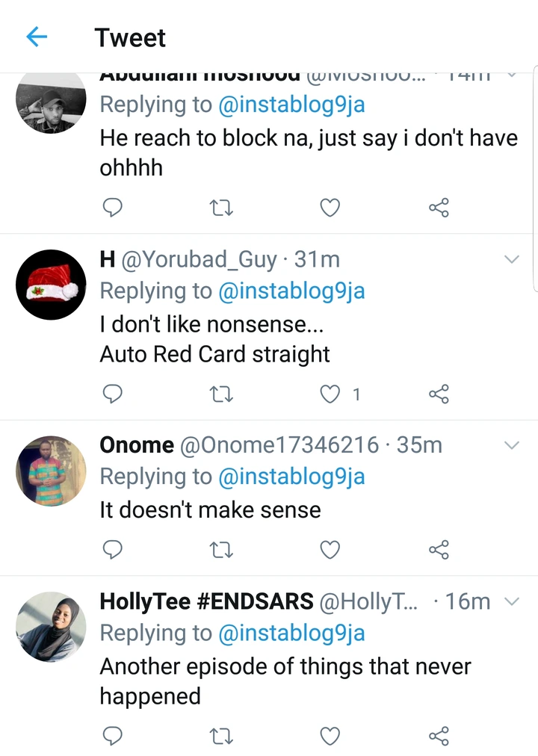Open dropdown menu on Yorubad_Guy tweet
The height and width of the screenshot is (756, 538).
click(512, 259)
